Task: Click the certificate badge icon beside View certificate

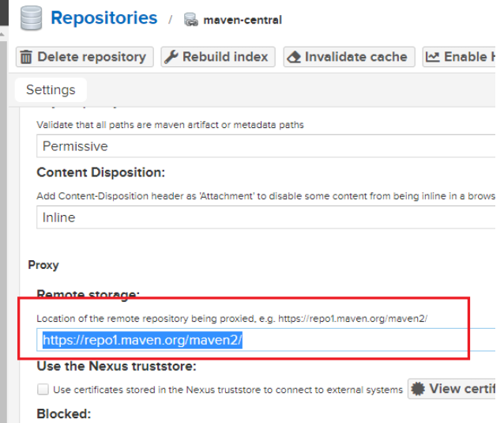Action: coord(417,389)
